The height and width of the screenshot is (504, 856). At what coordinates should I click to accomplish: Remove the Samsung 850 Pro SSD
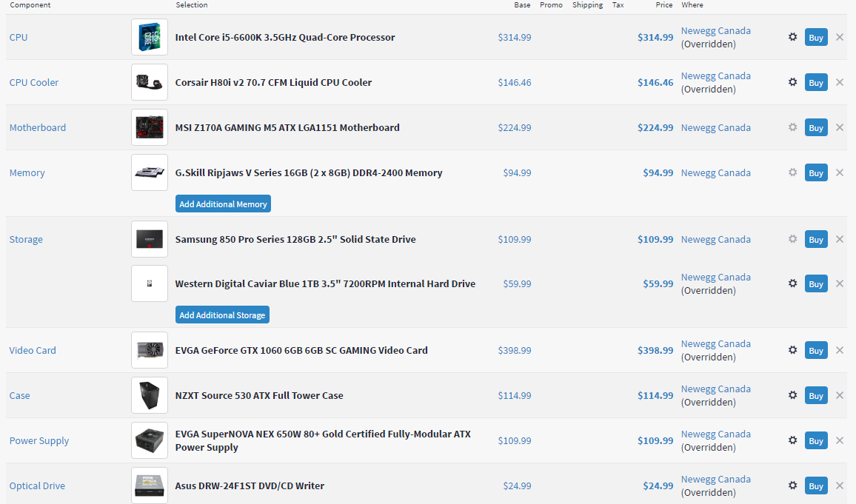tap(840, 239)
